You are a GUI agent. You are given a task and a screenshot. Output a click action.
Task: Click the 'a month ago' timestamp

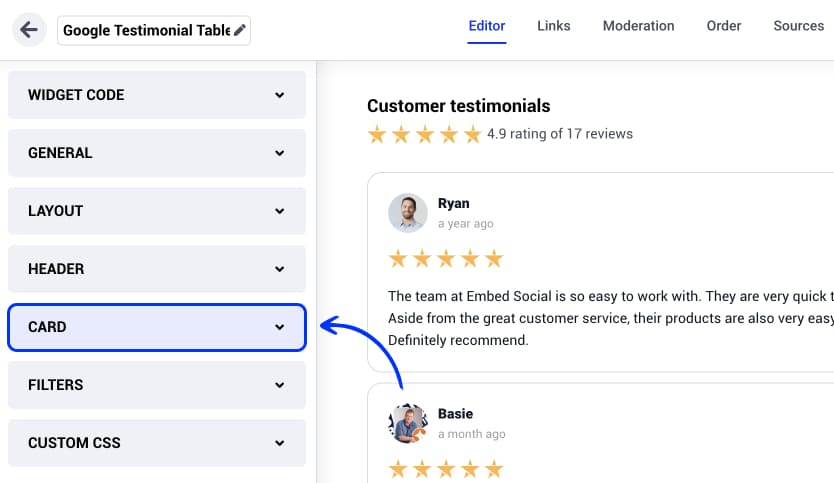[472, 434]
